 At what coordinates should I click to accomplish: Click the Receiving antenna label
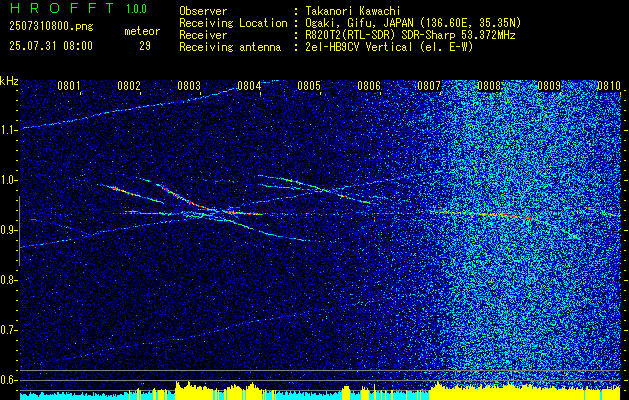(x=230, y=47)
